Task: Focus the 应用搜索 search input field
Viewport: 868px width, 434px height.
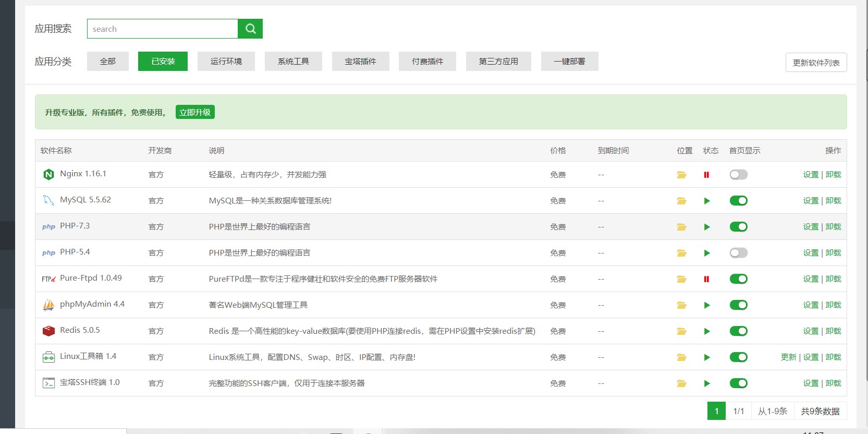Action: click(x=163, y=29)
